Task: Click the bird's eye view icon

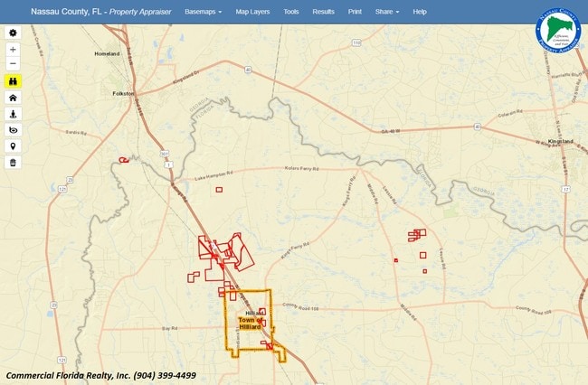Action: [13, 130]
